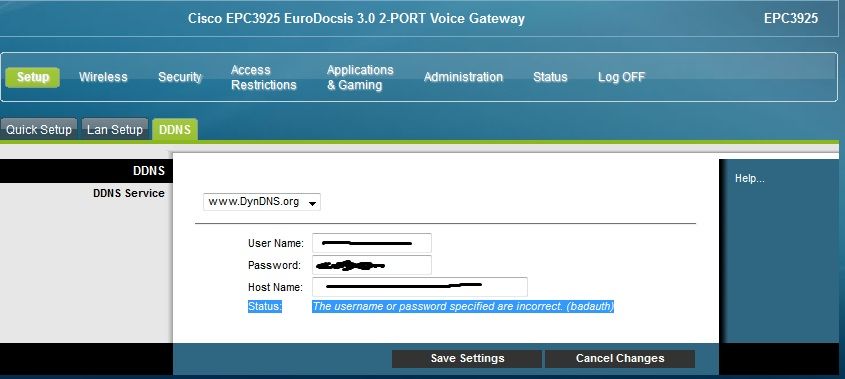Viewport: 845px width, 379px height.
Task: Go to Access Restrictions
Action: 264,78
